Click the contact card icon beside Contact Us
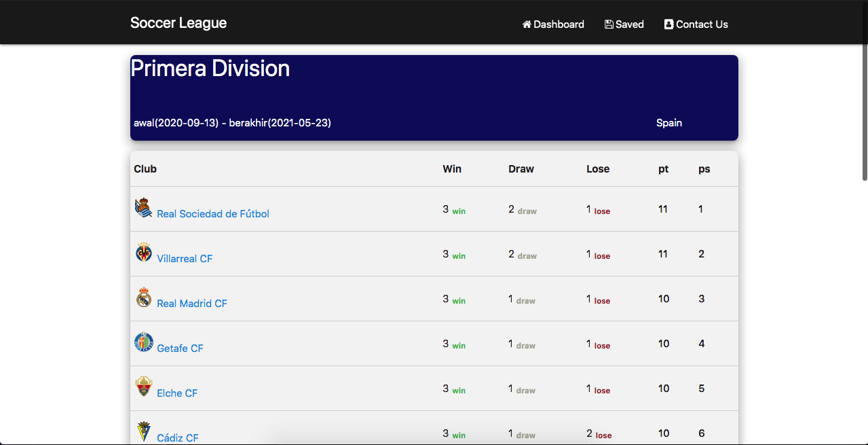This screenshot has height=445, width=868. pyautogui.click(x=668, y=24)
